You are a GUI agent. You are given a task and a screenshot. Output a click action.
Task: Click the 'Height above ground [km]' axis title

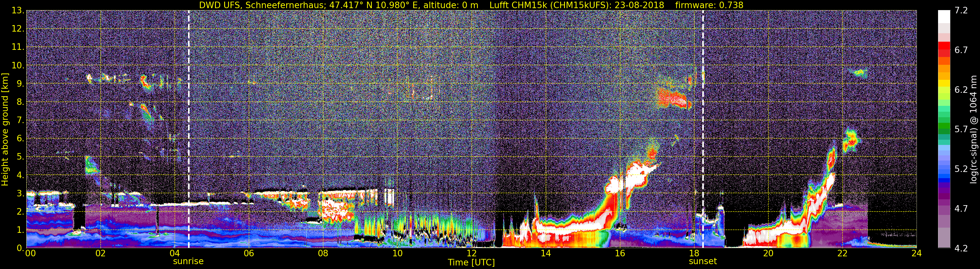[x=5, y=130]
